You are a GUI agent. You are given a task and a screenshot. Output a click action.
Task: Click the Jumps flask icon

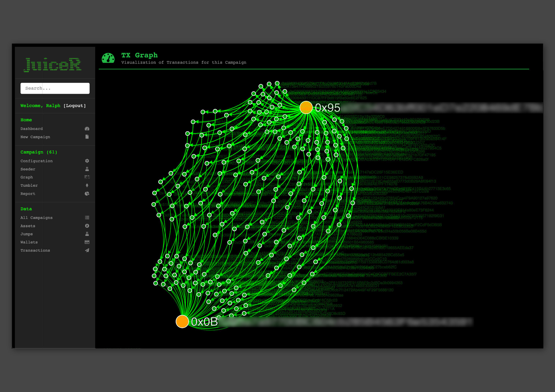click(x=87, y=234)
